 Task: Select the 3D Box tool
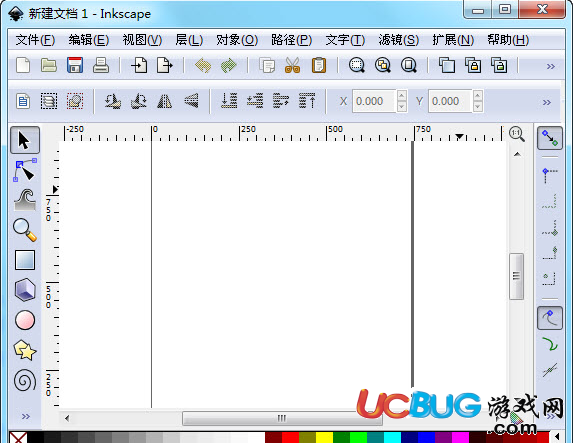[25, 290]
